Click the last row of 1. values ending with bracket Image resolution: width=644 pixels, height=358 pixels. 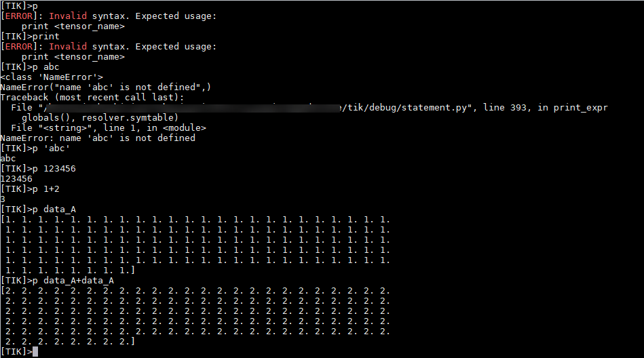tap(70, 271)
